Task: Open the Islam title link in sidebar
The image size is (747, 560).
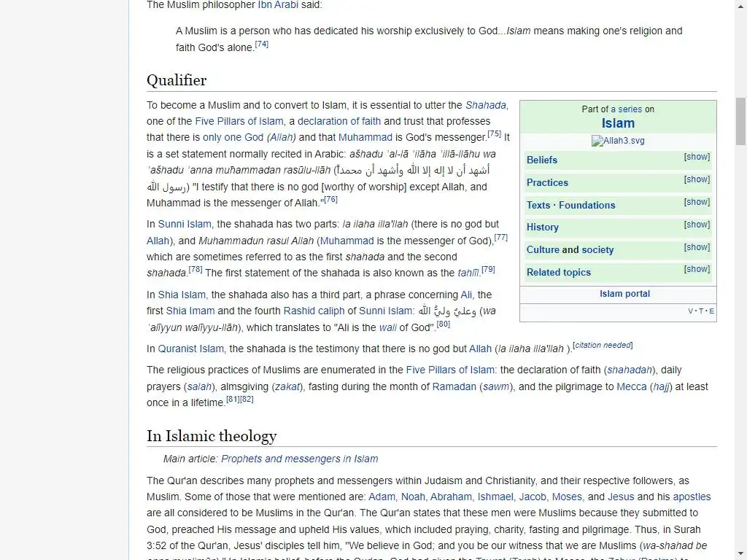Action: coord(618,123)
